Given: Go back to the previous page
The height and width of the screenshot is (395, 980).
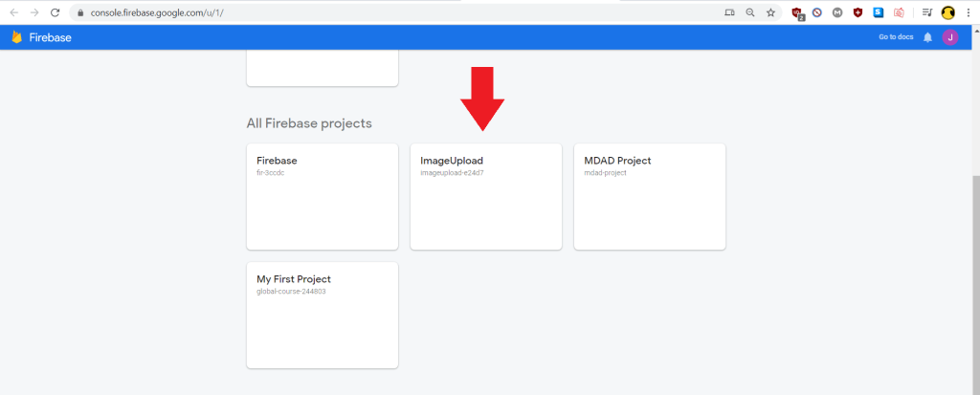Looking at the screenshot, I should (13, 12).
